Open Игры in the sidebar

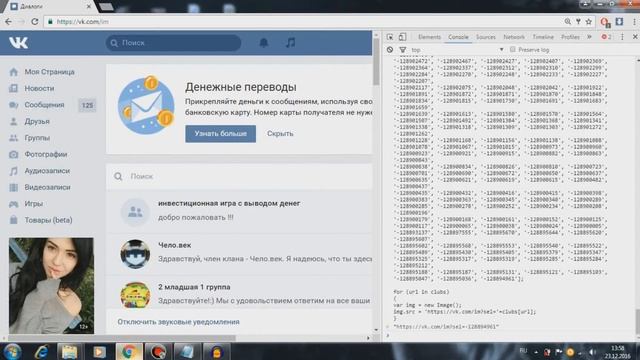pyautogui.click(x=33, y=203)
